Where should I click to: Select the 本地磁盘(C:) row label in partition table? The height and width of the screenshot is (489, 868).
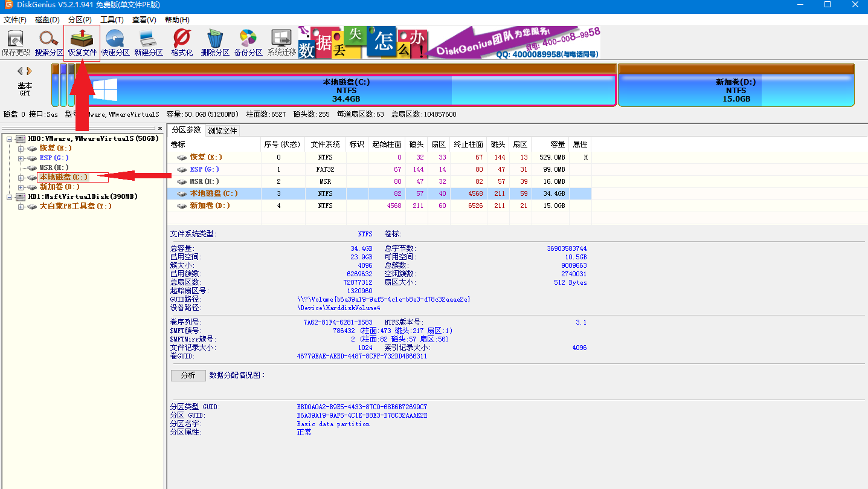(x=214, y=193)
